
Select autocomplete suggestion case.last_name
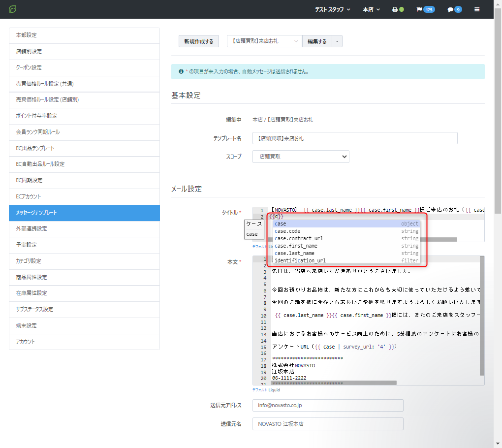346,254
